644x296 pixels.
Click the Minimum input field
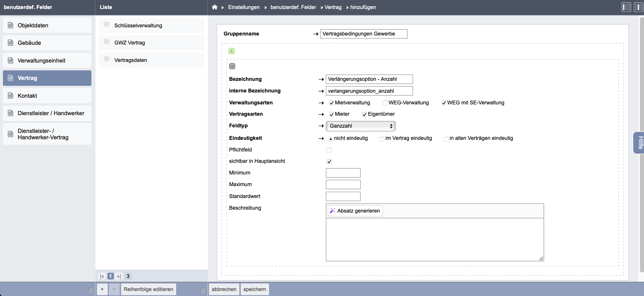pyautogui.click(x=343, y=173)
